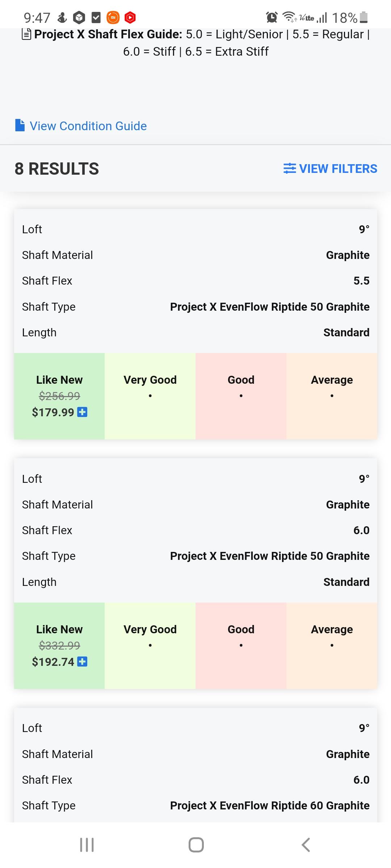Tap the blue plus icon beside $192.74

tap(83, 661)
